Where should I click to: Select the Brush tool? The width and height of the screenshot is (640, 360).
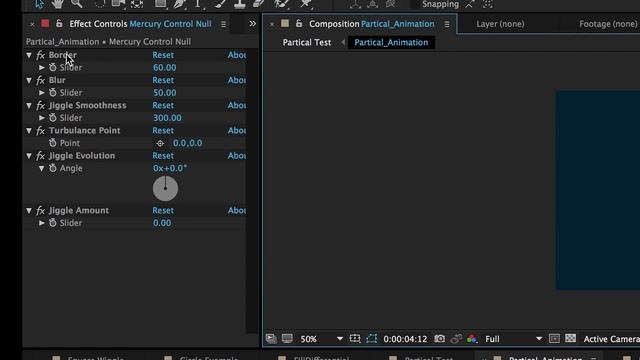220,4
